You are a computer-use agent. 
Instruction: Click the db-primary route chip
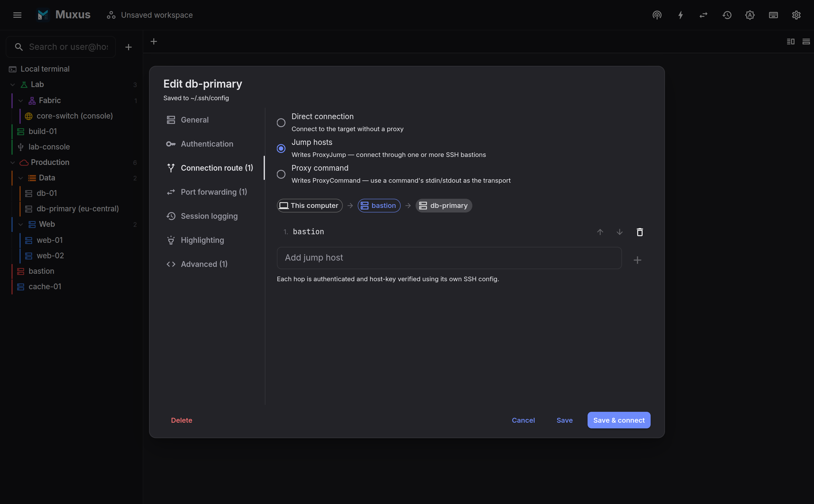point(444,206)
